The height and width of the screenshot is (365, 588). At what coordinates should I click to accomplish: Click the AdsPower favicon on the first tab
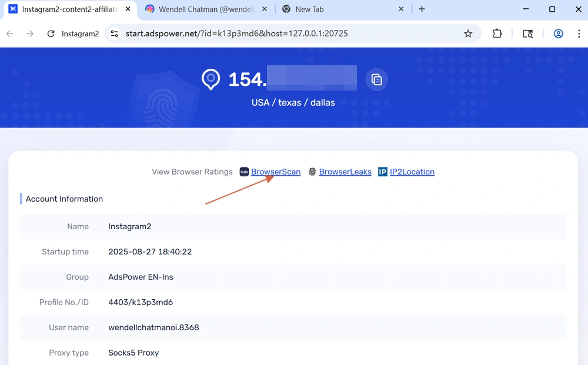tap(13, 9)
